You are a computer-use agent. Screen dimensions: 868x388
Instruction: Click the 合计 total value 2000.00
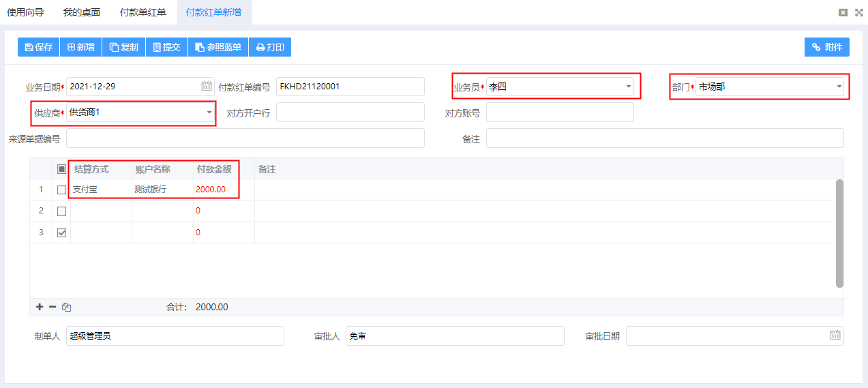(212, 307)
